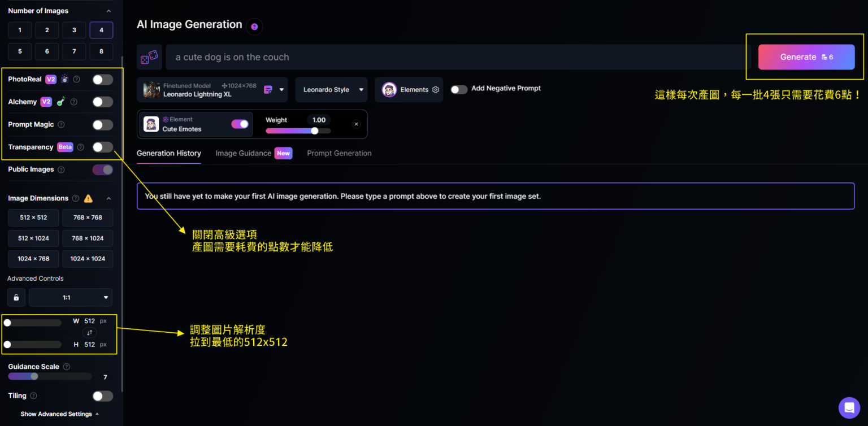Turn on the Alchemy switch
The height and width of the screenshot is (426, 868).
point(103,102)
